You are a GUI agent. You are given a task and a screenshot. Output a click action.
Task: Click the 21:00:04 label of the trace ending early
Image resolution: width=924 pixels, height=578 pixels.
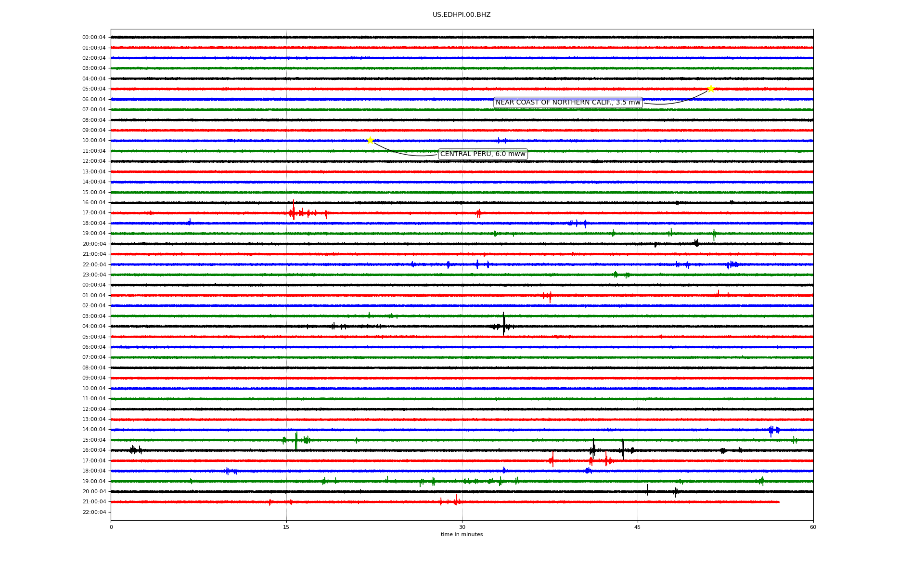[x=94, y=502]
